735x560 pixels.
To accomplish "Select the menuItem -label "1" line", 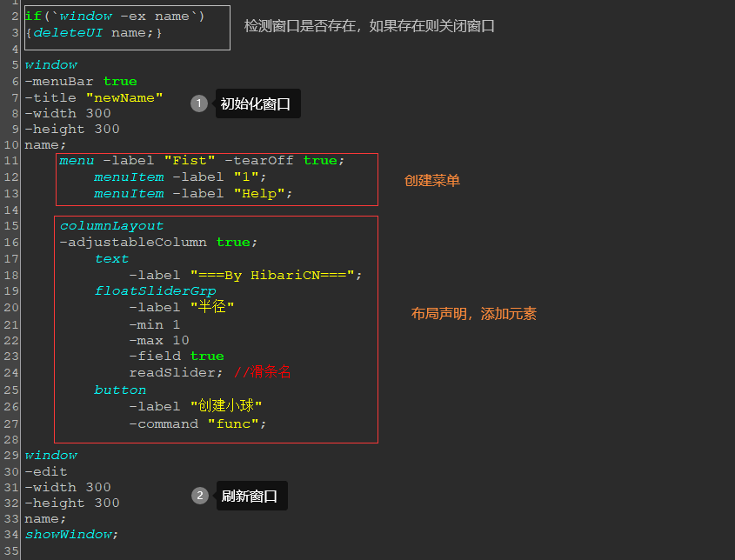I will (180, 177).
